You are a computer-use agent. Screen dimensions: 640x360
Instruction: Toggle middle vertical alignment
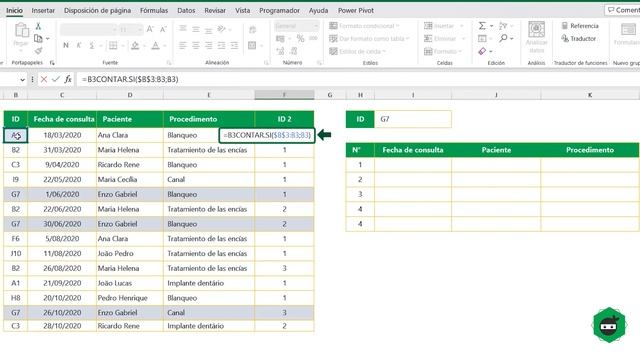coord(196,29)
